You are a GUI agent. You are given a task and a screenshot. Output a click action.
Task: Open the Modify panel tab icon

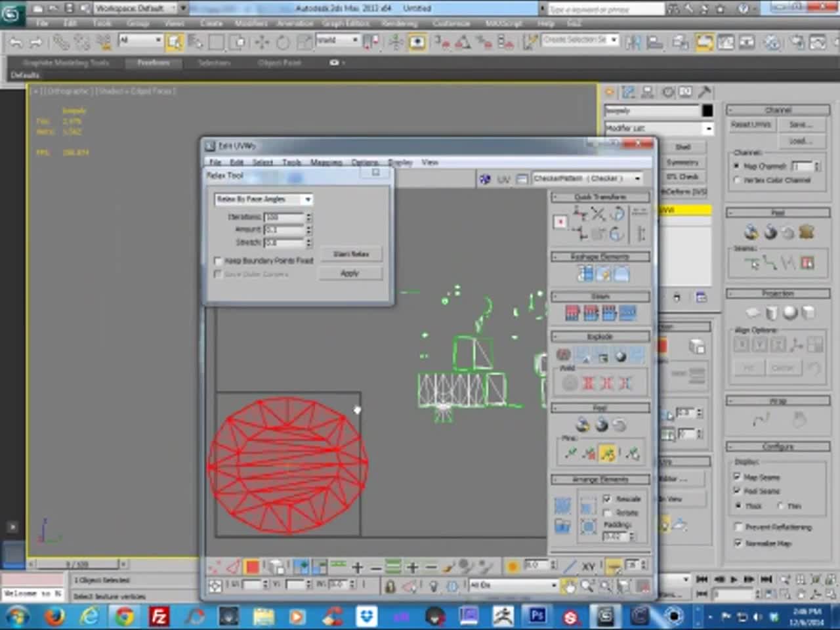(628, 93)
